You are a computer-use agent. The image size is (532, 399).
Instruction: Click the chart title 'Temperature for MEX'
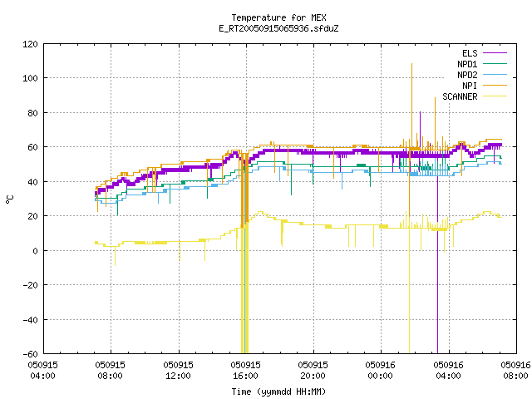click(x=278, y=17)
